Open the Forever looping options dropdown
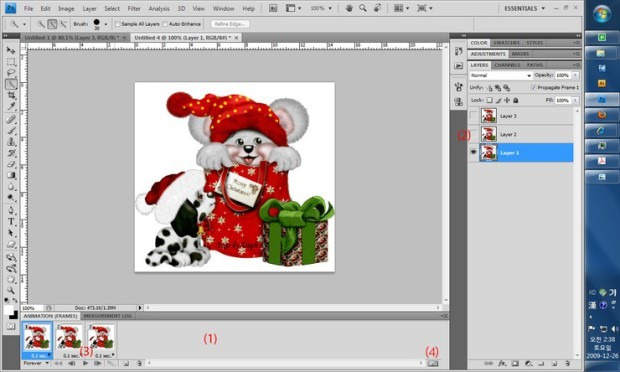This screenshot has height=372, width=620. 36,363
